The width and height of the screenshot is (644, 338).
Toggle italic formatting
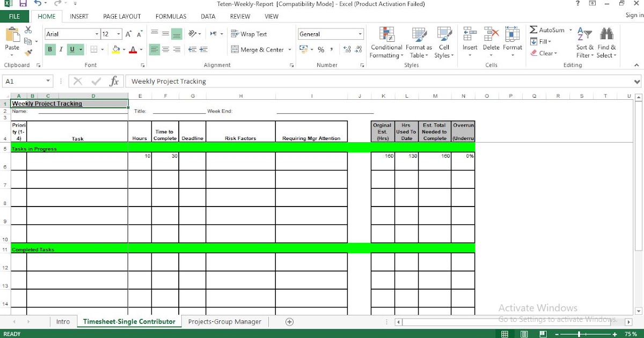coord(60,49)
